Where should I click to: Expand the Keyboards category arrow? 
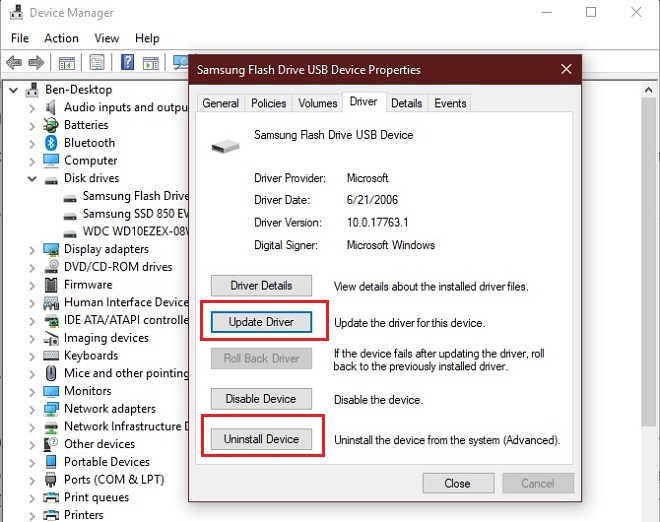pyautogui.click(x=32, y=356)
